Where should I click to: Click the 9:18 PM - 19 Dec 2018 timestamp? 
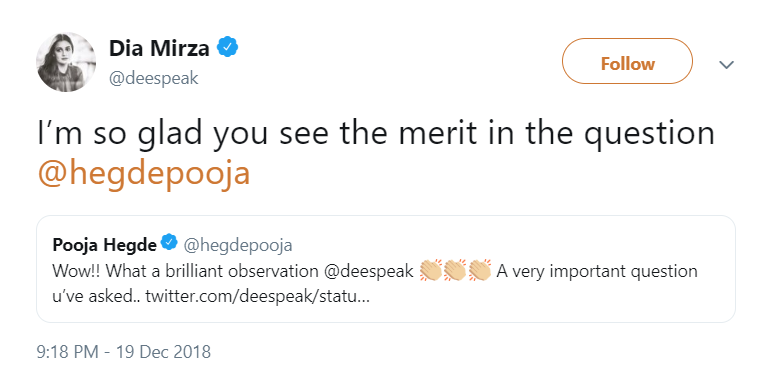pyautogui.click(x=124, y=352)
